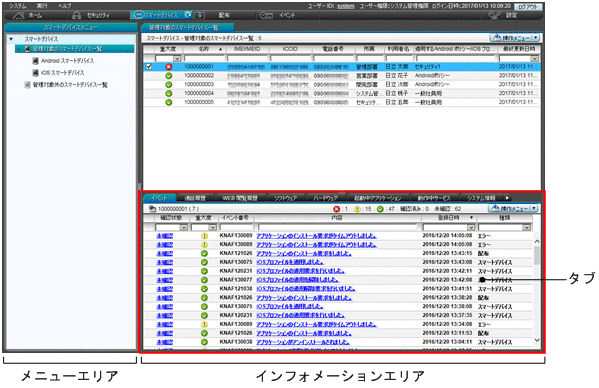The height and width of the screenshot is (388, 599).
Task: Click the device icon beside 1000000001 ( 7 ) label
Action: 152,209
